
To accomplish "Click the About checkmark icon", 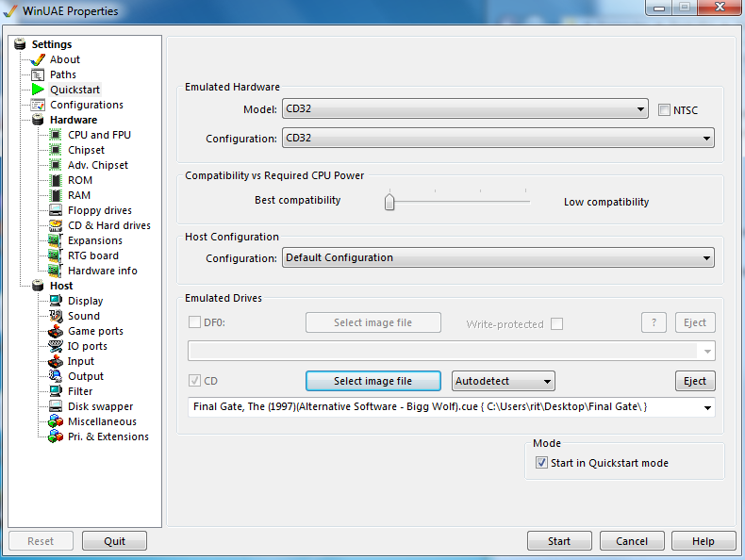I will tap(38, 59).
